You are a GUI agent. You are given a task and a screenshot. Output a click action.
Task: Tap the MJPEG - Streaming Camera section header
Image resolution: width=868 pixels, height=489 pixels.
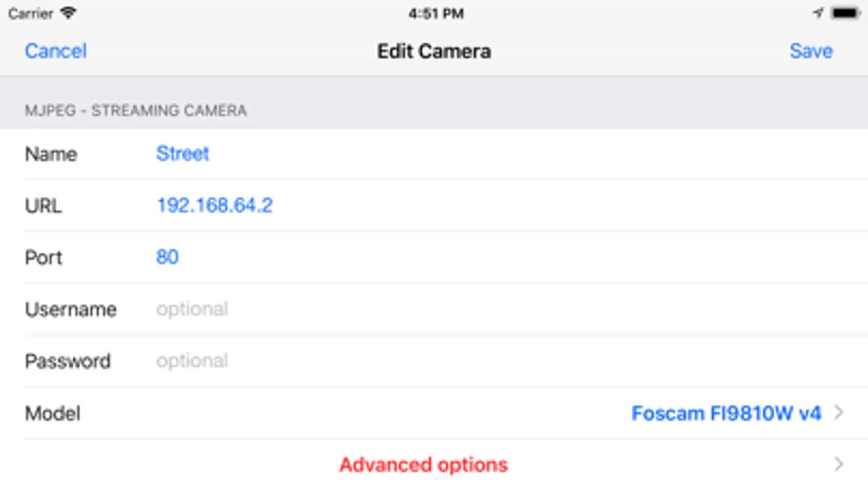click(136, 110)
